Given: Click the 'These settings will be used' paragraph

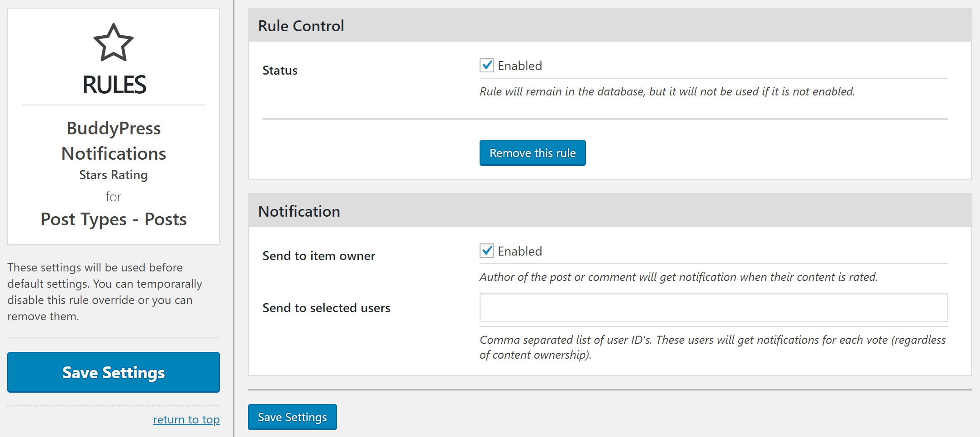Looking at the screenshot, I should 105,292.
